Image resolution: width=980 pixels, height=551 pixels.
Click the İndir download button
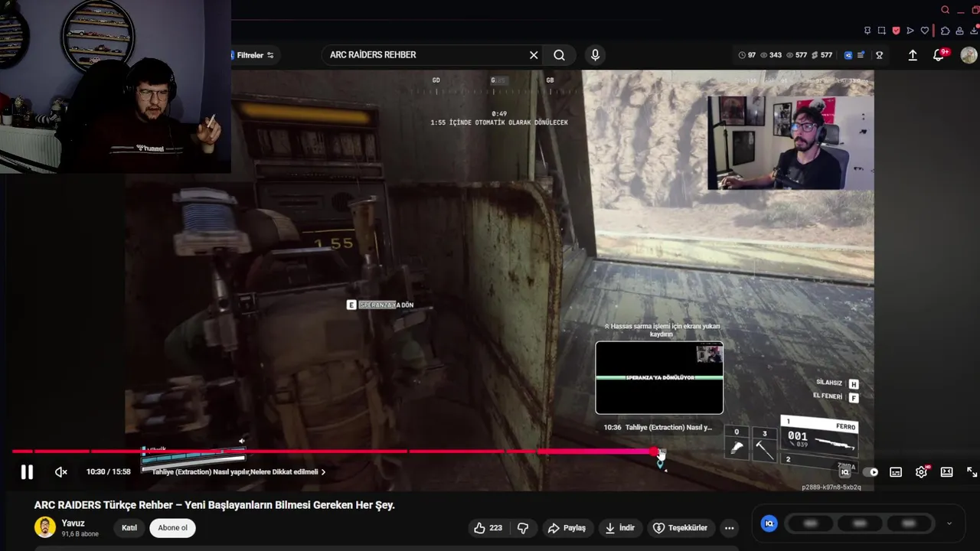pyautogui.click(x=620, y=528)
